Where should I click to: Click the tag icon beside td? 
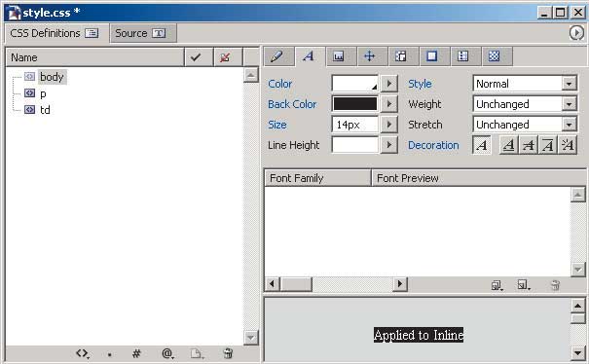pos(29,110)
